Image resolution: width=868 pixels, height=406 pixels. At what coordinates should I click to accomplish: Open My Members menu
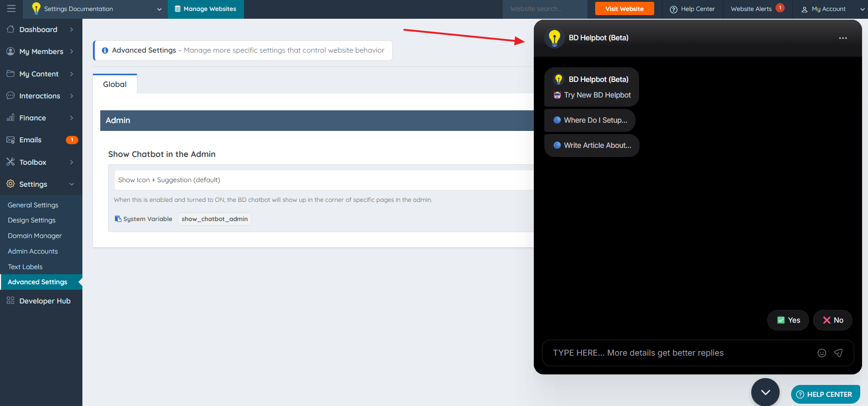[x=41, y=51]
